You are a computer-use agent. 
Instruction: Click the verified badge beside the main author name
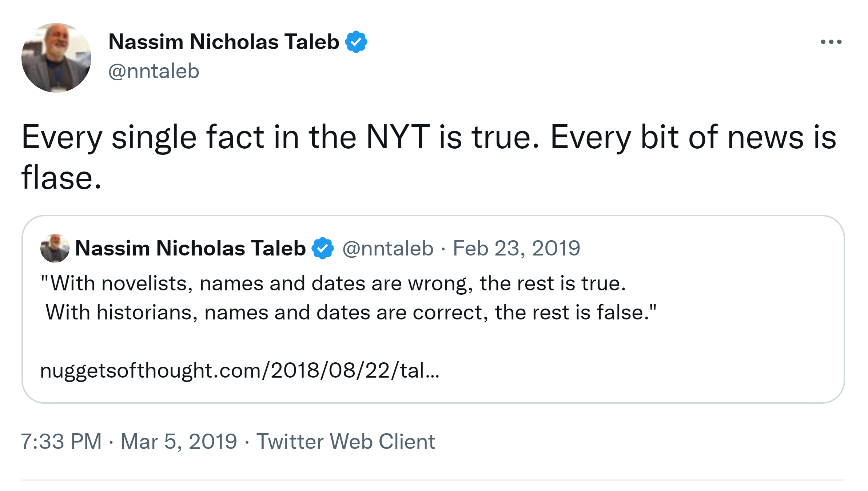tap(356, 42)
